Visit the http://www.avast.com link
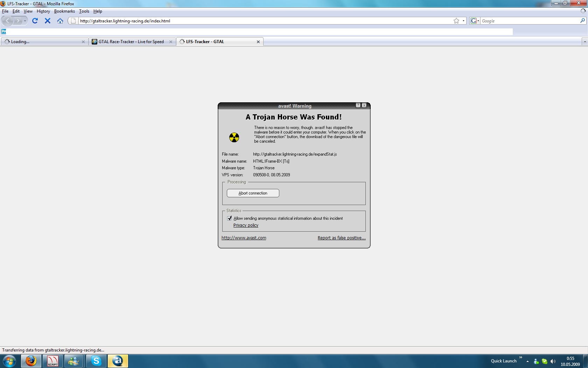The width and height of the screenshot is (588, 368). click(244, 238)
